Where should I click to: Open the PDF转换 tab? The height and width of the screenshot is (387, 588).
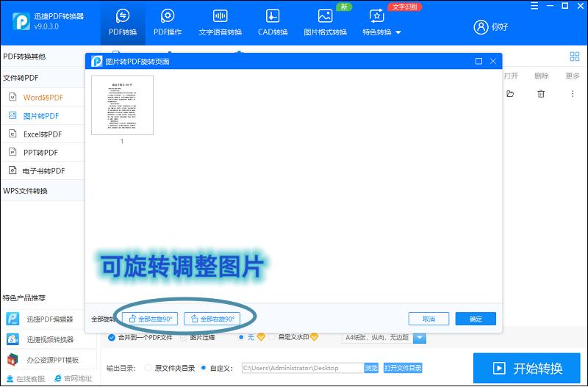[123, 23]
